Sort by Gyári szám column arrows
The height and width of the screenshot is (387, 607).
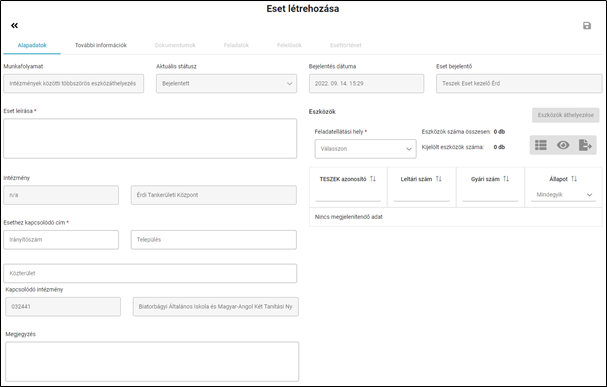(506, 179)
